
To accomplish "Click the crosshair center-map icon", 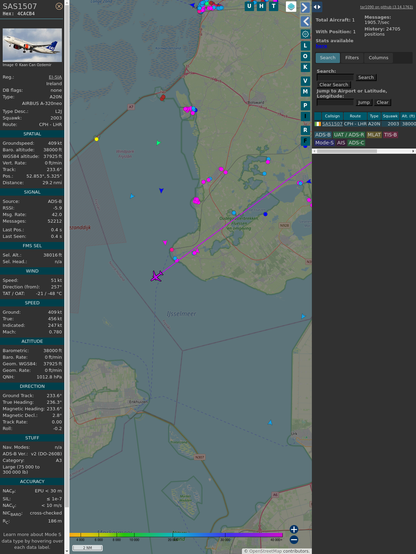I will [305, 34].
